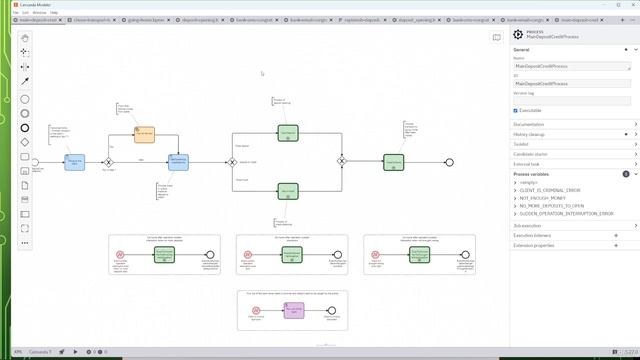The image size is (640, 360).
Task: Pick the task rectangle in the palette
Action: (x=25, y=157)
